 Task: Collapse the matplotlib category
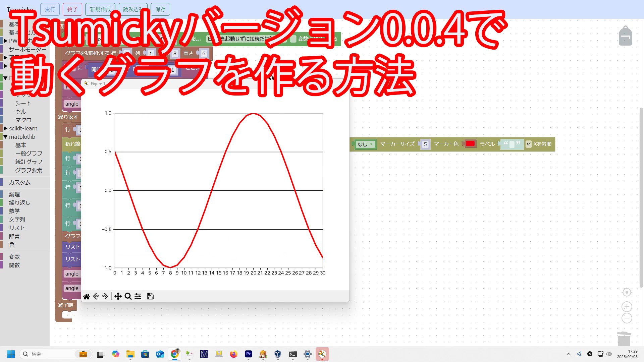click(5, 137)
